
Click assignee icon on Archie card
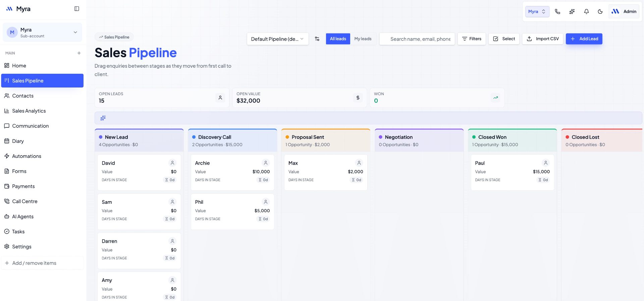(266, 163)
